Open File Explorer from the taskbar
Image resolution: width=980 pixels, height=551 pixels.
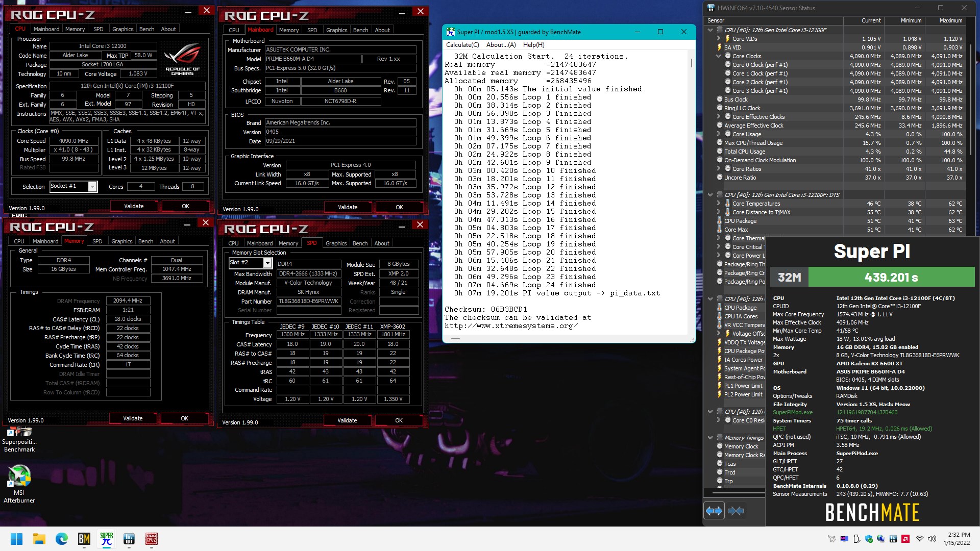point(39,539)
